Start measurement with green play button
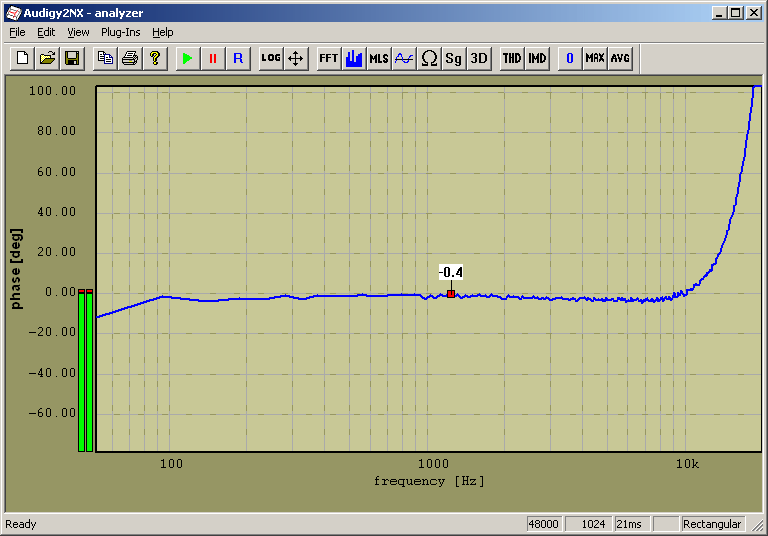The image size is (768, 536). tap(187, 58)
